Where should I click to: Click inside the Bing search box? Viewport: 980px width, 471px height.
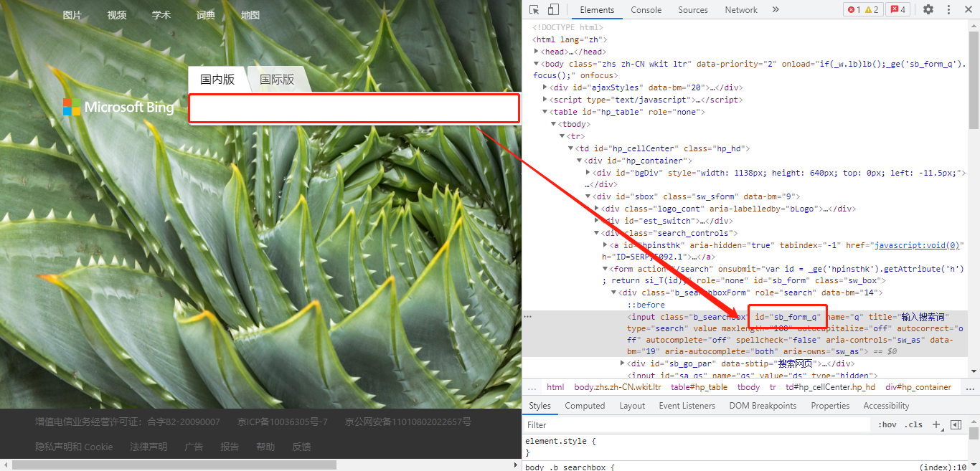[354, 108]
